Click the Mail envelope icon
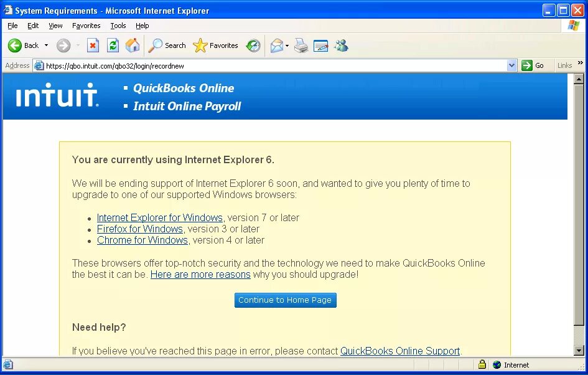This screenshot has height=375, width=588. pos(277,45)
